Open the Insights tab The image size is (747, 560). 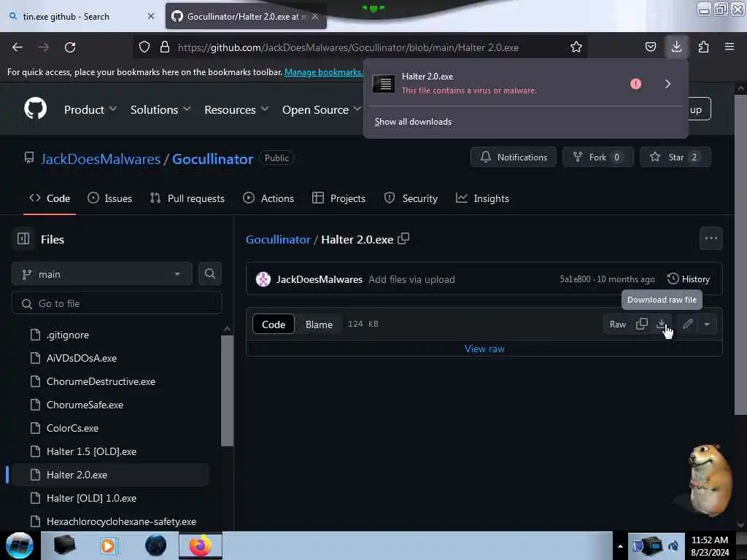point(483,198)
